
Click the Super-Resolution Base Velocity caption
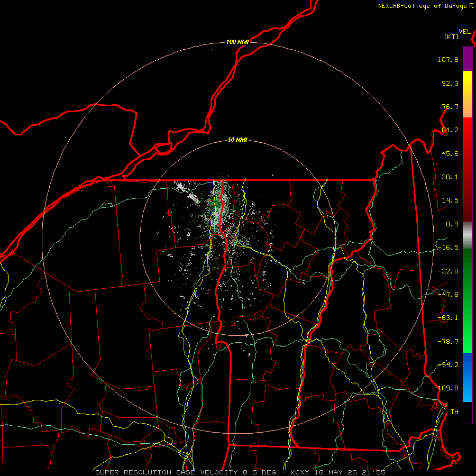click(x=241, y=472)
